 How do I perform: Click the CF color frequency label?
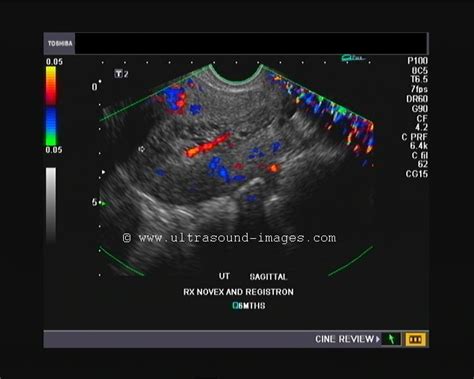point(422,118)
